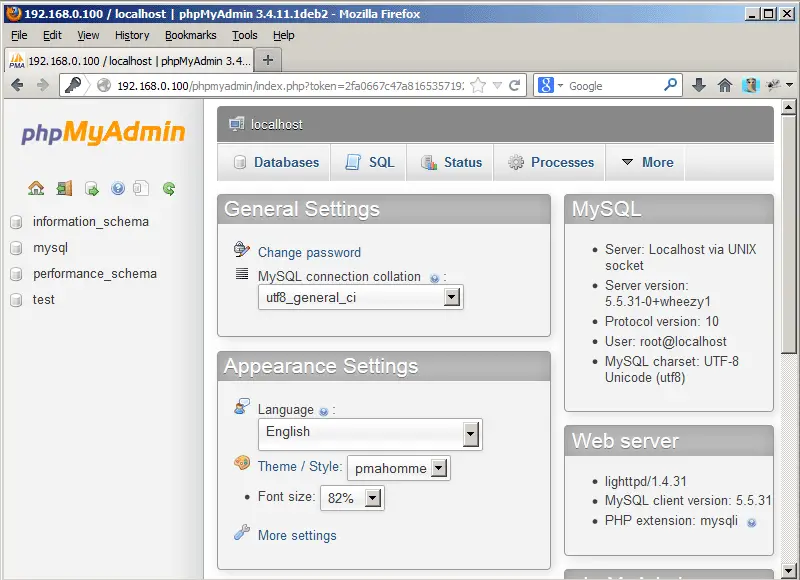Click the database icon beside mysql
Viewport: 800px width, 580px height.
tap(16, 248)
